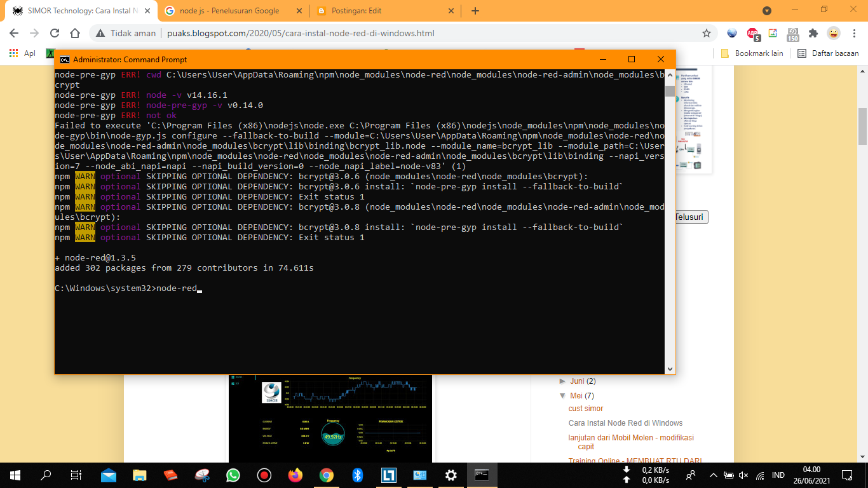The width and height of the screenshot is (868, 488).
Task: Open Firefox from the taskbar
Action: [295, 475]
